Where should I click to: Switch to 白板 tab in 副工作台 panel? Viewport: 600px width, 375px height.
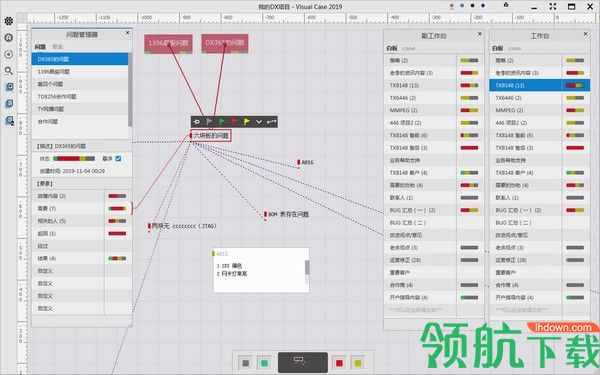[x=392, y=48]
